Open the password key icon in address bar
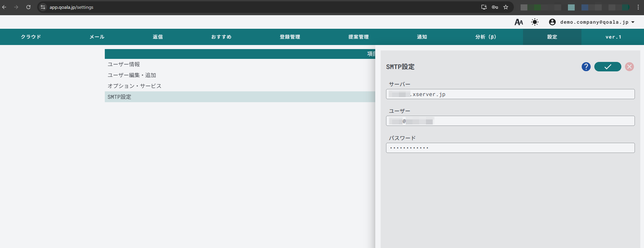This screenshot has height=248, width=644. (x=495, y=7)
